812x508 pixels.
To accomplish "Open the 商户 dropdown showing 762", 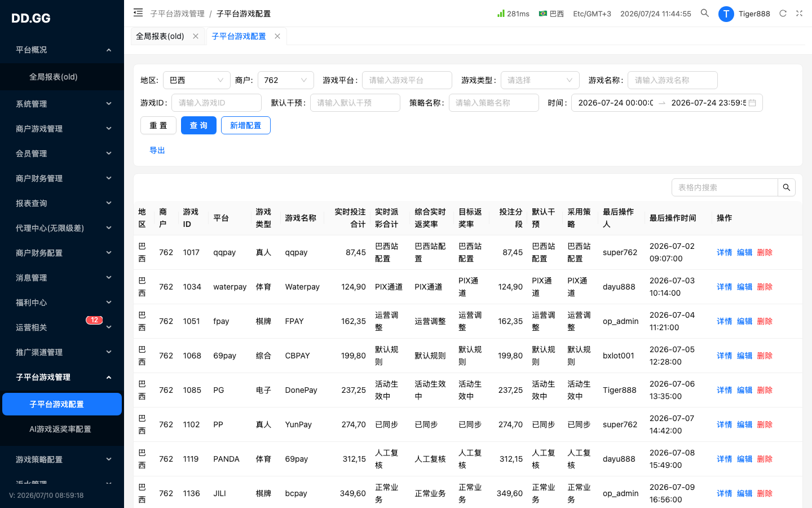I will 285,80.
